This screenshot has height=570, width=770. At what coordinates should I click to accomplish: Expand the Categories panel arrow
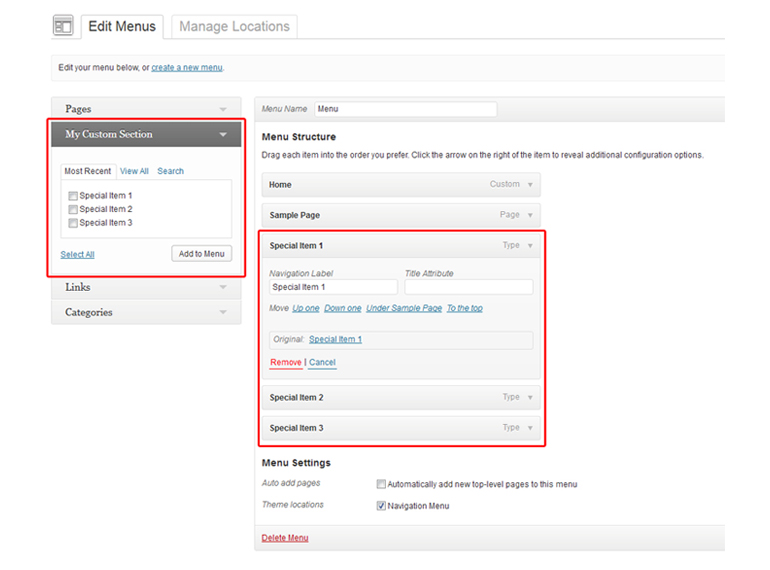(223, 313)
